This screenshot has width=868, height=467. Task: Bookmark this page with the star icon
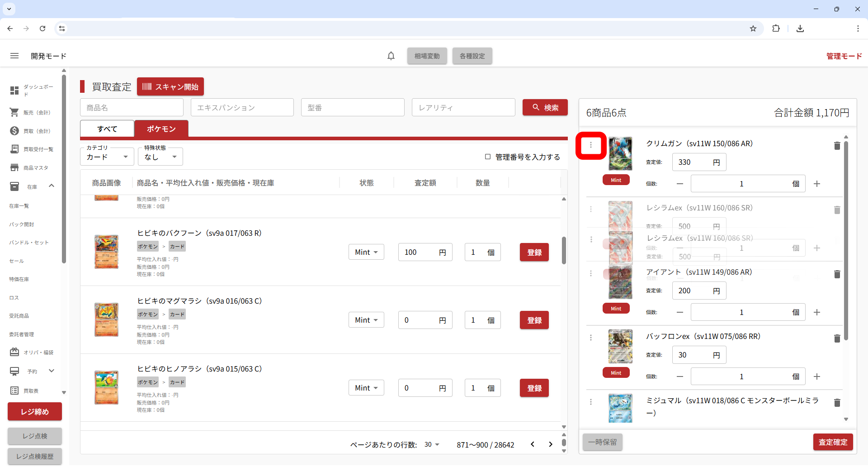(753, 29)
